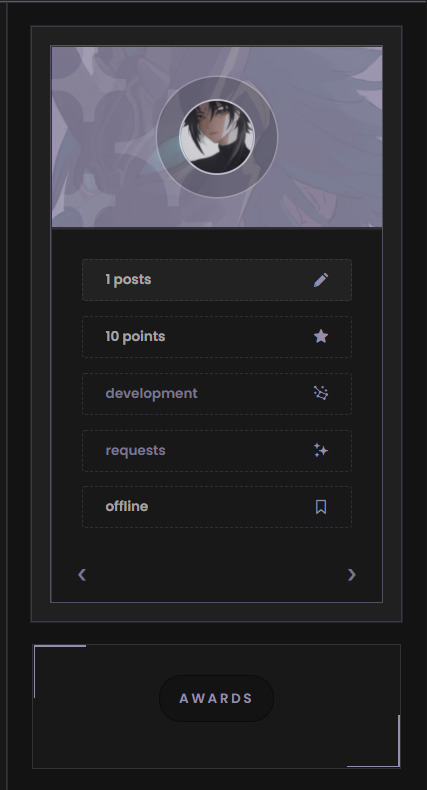This screenshot has width=427, height=790.
Task: Select the 10 points text label
Action: pos(135,337)
